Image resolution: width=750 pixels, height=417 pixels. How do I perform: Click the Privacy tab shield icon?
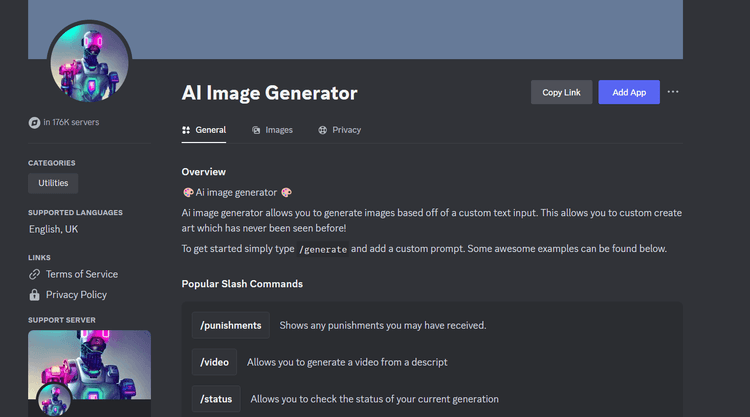[x=322, y=130]
